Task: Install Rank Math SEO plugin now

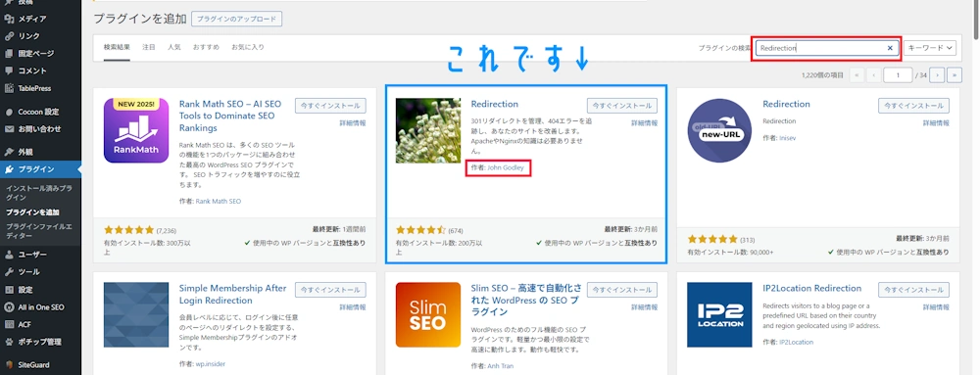Action: click(330, 106)
